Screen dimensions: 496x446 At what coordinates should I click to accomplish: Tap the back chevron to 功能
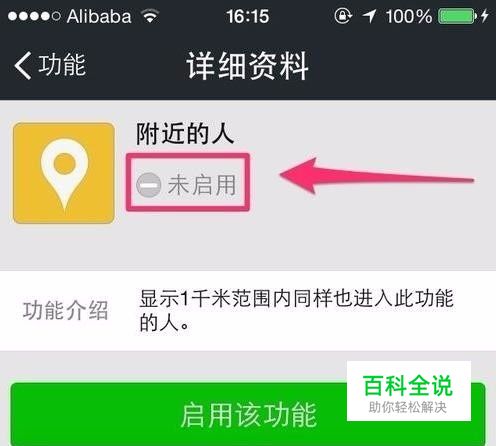pyautogui.click(x=23, y=65)
